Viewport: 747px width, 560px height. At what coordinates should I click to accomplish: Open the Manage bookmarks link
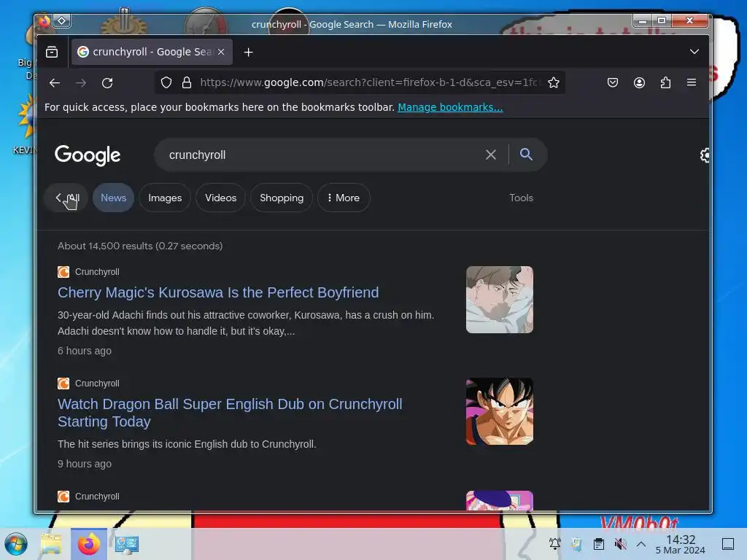click(450, 107)
